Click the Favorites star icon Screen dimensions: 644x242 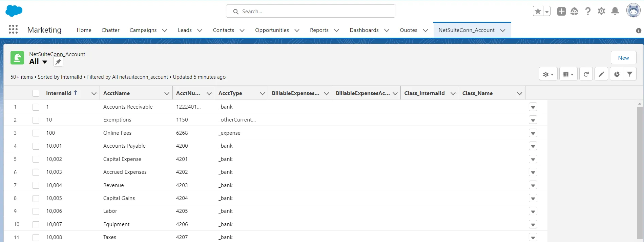538,11
